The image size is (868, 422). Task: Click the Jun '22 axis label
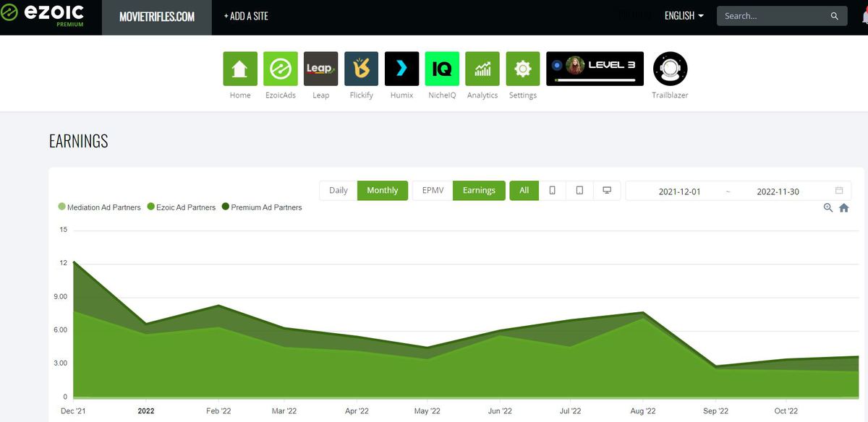pyautogui.click(x=498, y=411)
